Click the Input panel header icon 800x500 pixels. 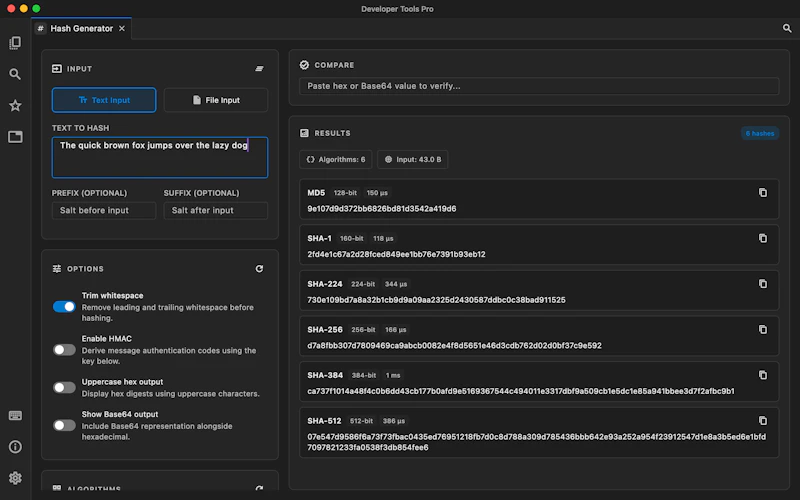(x=57, y=68)
